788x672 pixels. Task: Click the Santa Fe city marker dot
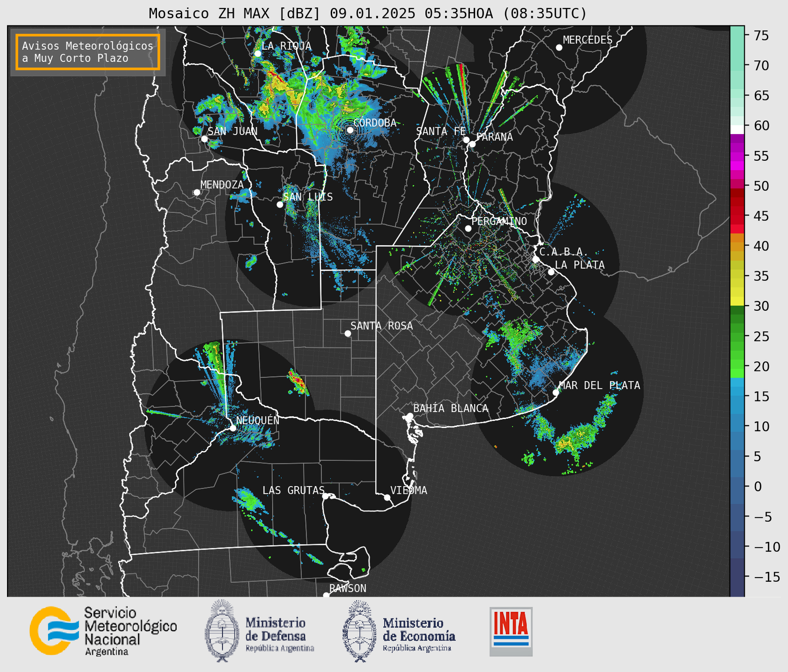coord(466,140)
